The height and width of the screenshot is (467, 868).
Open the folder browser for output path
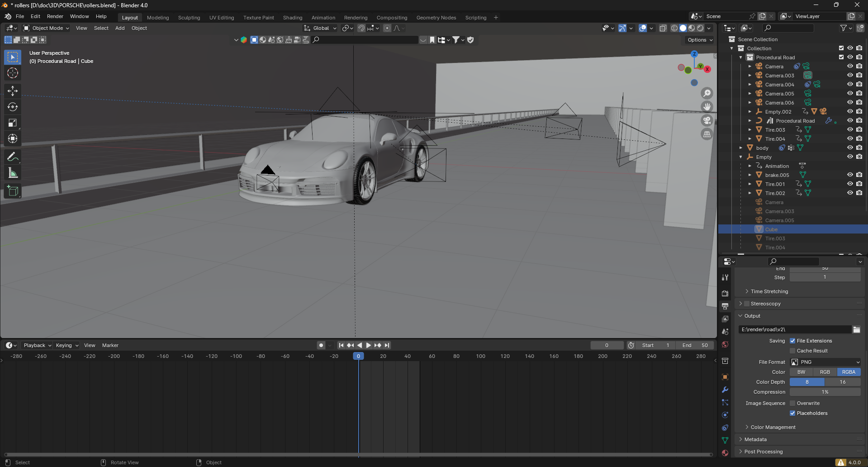[x=856, y=329]
